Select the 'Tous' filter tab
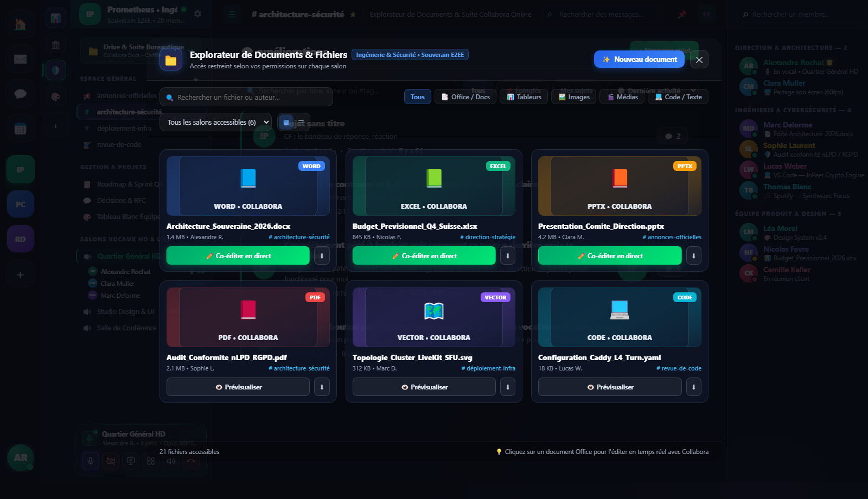Image resolution: width=868 pixels, height=499 pixels. pyautogui.click(x=418, y=97)
